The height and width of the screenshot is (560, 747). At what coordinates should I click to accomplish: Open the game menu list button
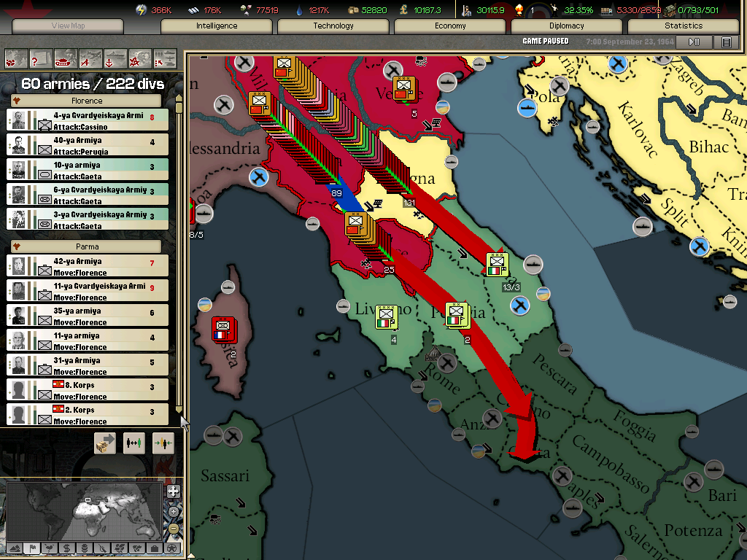point(726,42)
